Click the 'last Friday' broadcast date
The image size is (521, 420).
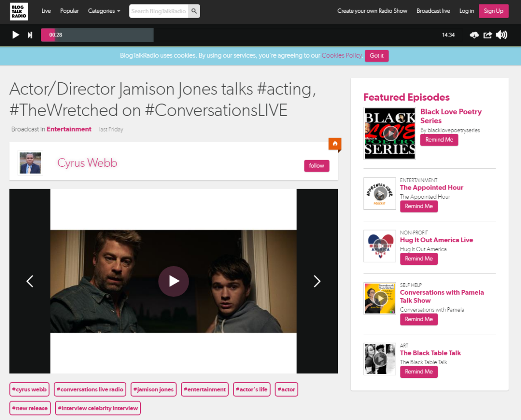point(111,129)
